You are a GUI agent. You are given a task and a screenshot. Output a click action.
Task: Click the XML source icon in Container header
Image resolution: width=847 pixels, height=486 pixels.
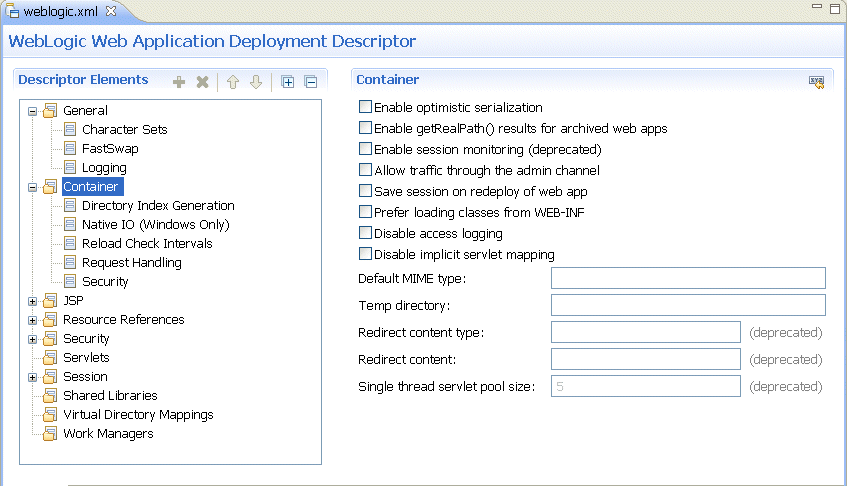(x=816, y=82)
